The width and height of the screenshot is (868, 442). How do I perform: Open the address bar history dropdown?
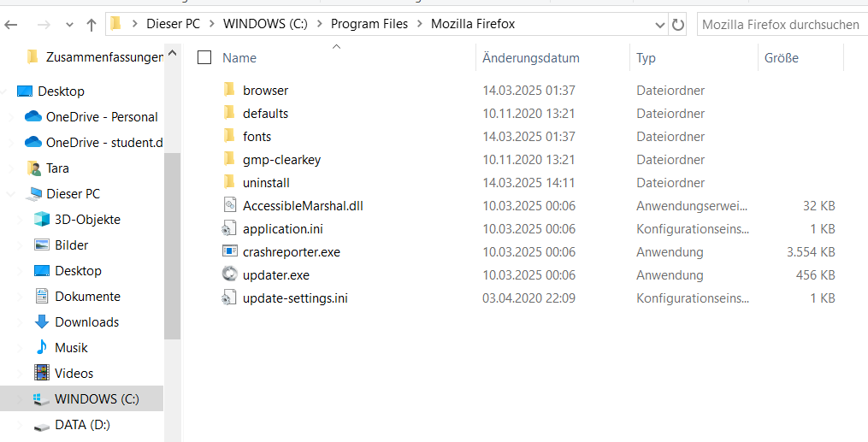[x=659, y=25]
